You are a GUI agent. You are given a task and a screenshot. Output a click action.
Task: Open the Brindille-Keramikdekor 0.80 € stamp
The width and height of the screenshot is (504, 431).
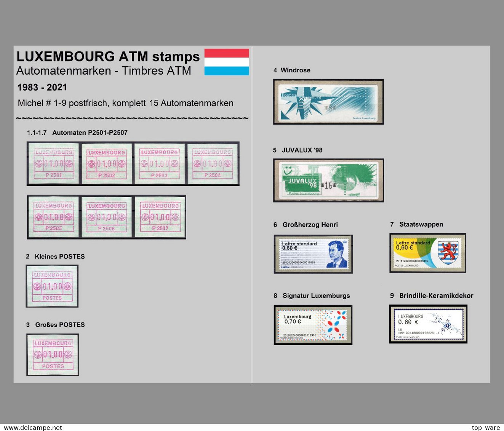[428, 324]
